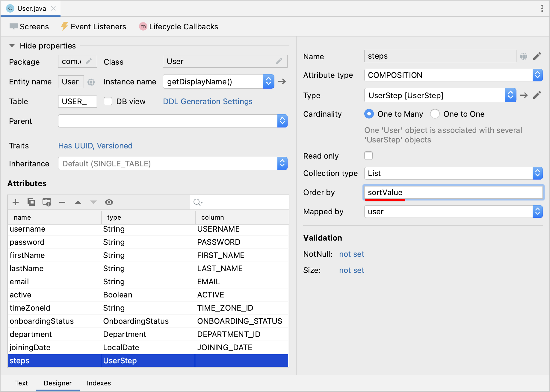Open DDL Generation Settings link
Screen dimensions: 550x392
(208, 101)
